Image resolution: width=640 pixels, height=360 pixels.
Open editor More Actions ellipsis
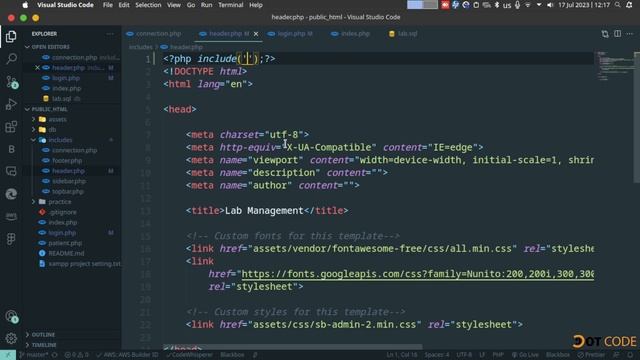(x=630, y=34)
